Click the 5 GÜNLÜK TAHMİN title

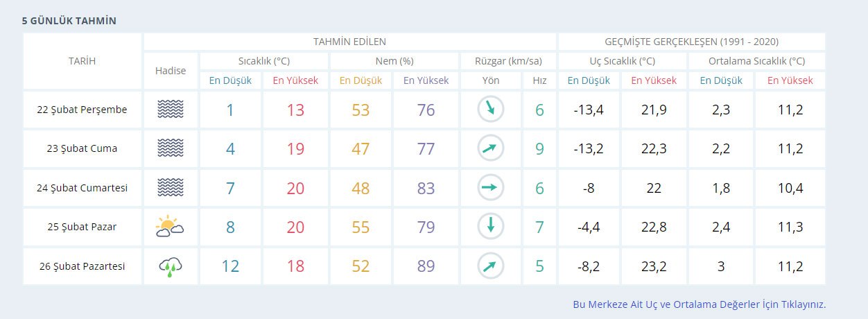click(x=69, y=21)
